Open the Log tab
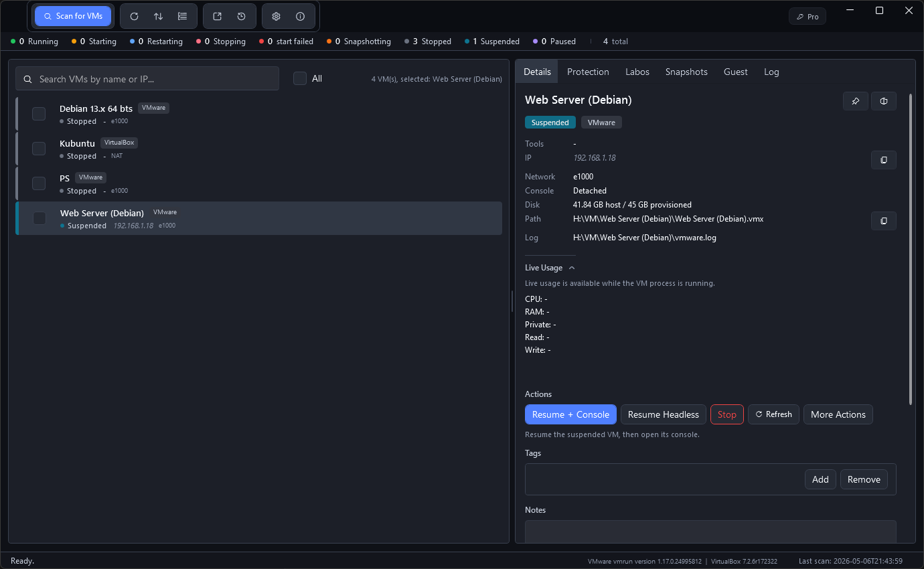This screenshot has height=569, width=924. 771,72
